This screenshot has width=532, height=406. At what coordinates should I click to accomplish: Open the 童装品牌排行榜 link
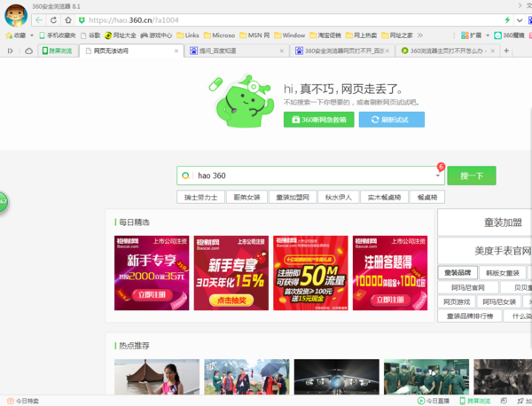pos(470,316)
